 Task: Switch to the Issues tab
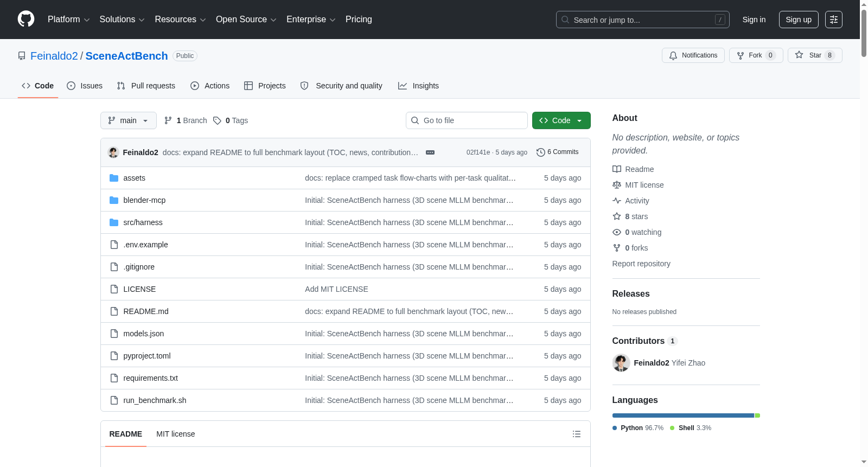[85, 86]
